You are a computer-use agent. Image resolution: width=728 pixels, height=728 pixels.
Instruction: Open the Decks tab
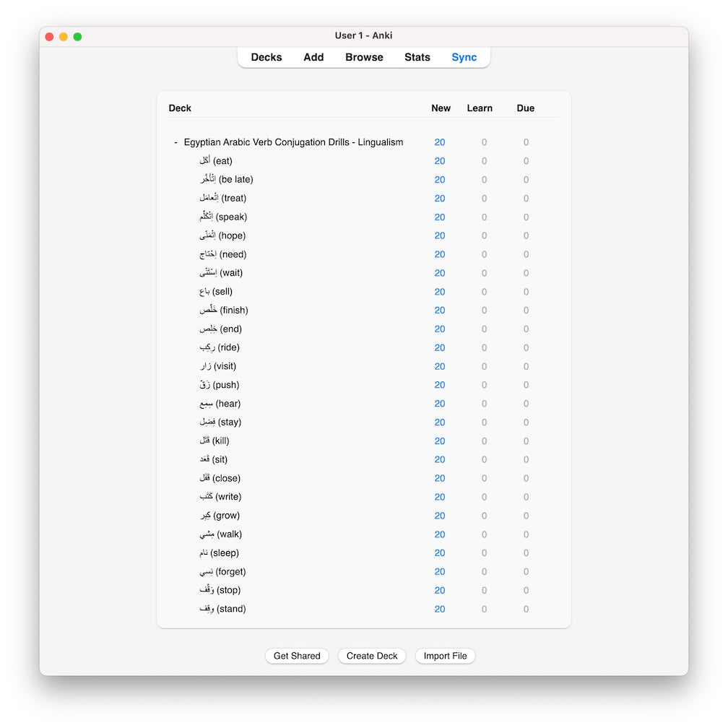(266, 57)
